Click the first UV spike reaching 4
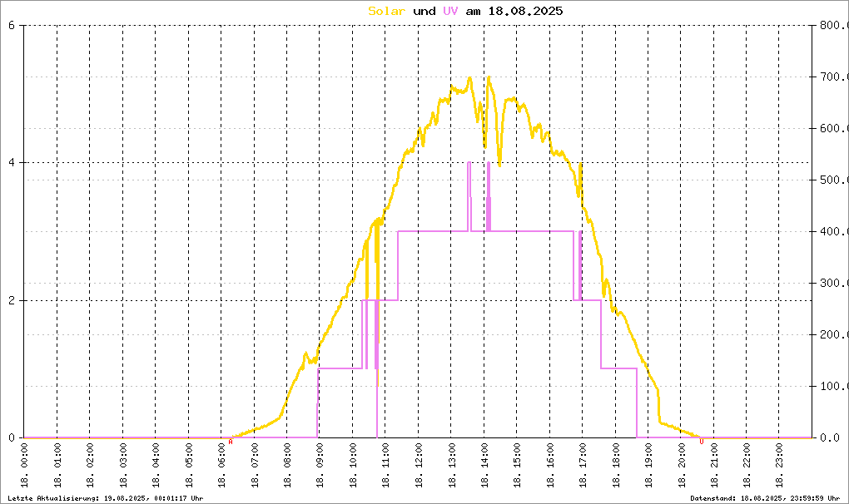The height and width of the screenshot is (504, 849). [469, 195]
